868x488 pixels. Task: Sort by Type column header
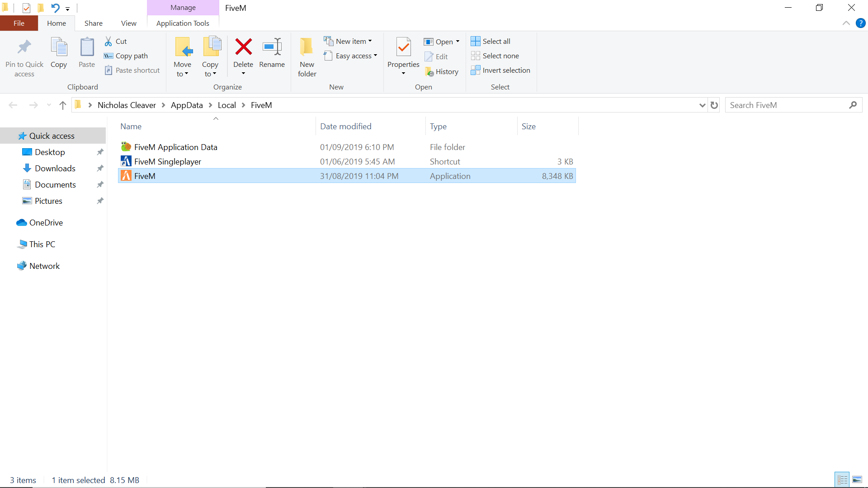click(438, 127)
